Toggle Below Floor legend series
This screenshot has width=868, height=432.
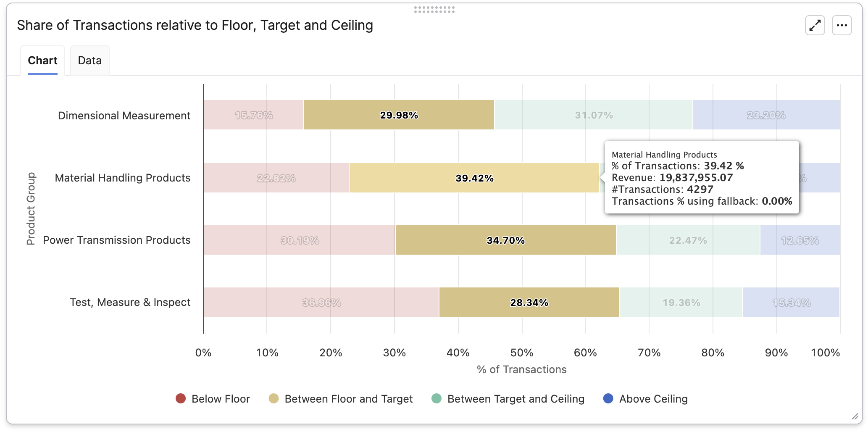220,399
